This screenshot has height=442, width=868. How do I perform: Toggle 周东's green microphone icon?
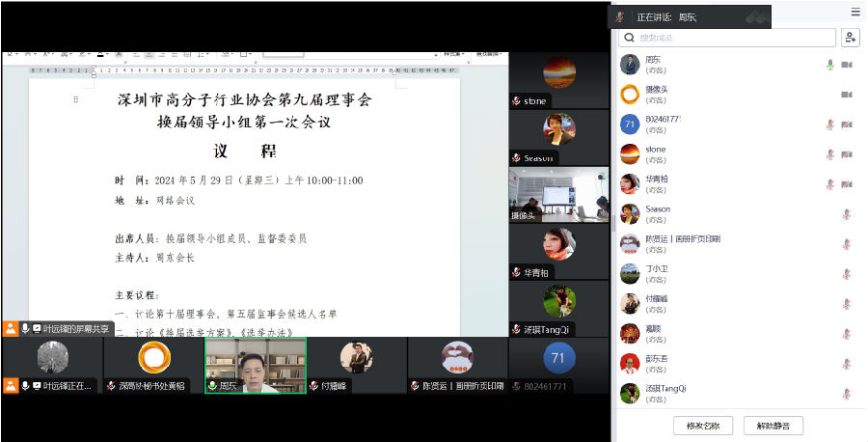(829, 65)
